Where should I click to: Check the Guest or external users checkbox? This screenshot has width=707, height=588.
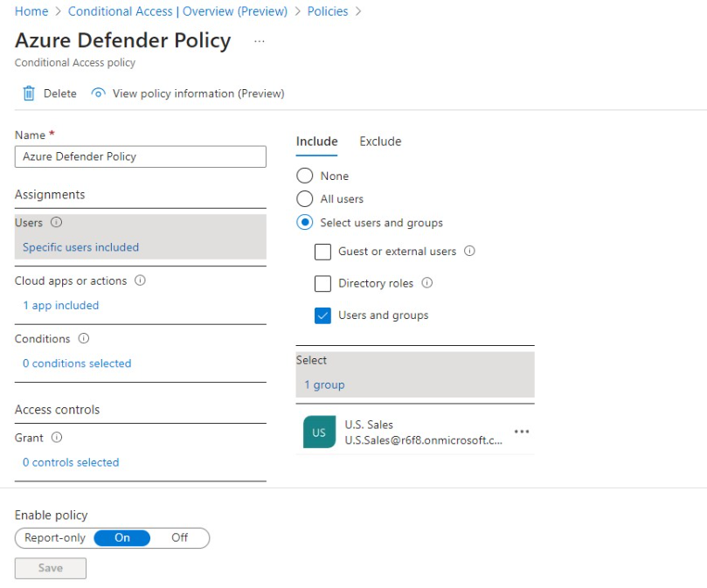322,252
